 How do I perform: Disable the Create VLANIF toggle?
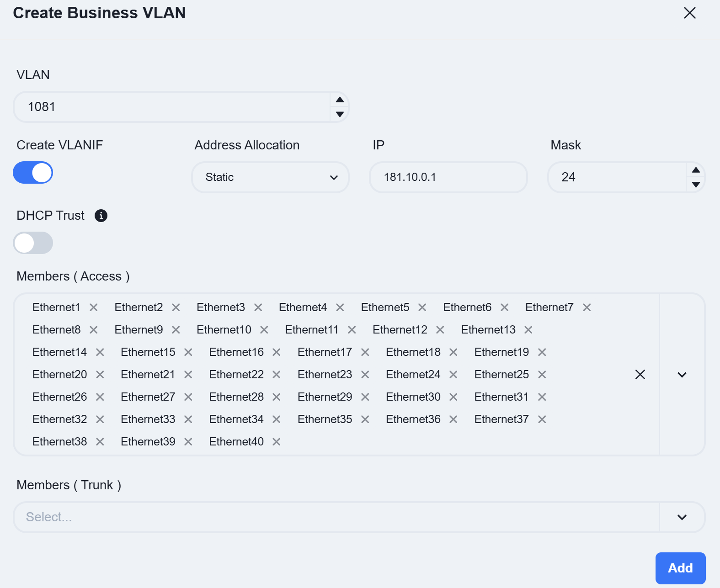pyautogui.click(x=33, y=173)
